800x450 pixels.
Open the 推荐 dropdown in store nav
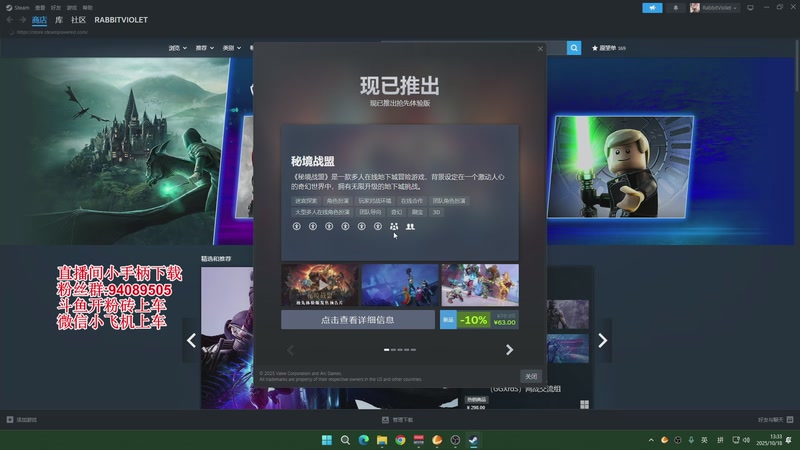coord(205,48)
